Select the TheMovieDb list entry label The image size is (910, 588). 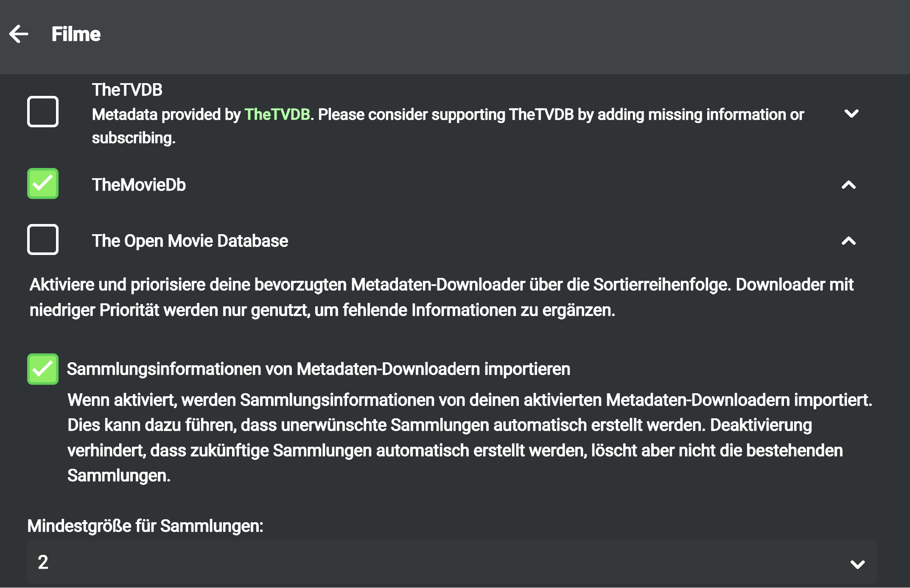tap(139, 185)
